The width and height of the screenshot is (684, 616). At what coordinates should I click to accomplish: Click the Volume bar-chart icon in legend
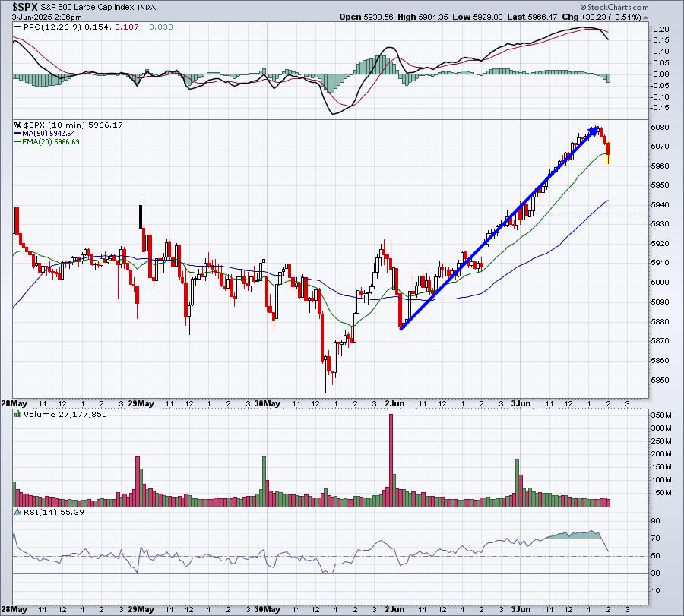click(18, 414)
